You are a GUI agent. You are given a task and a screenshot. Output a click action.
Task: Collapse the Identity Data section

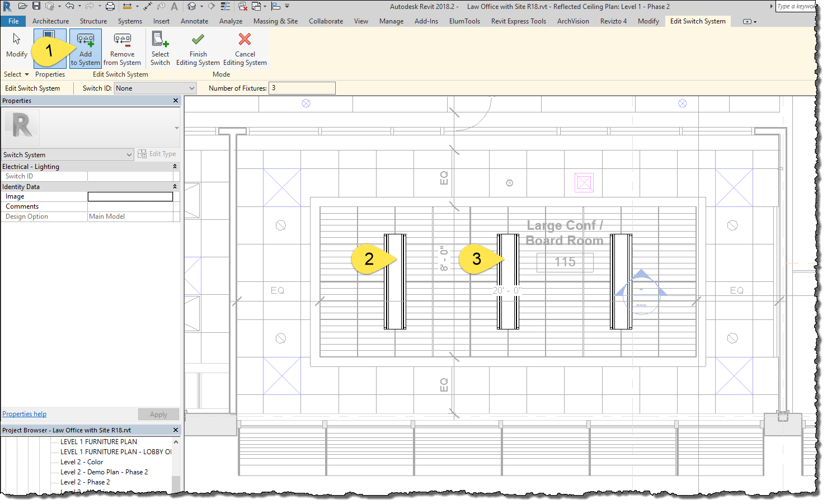click(175, 187)
